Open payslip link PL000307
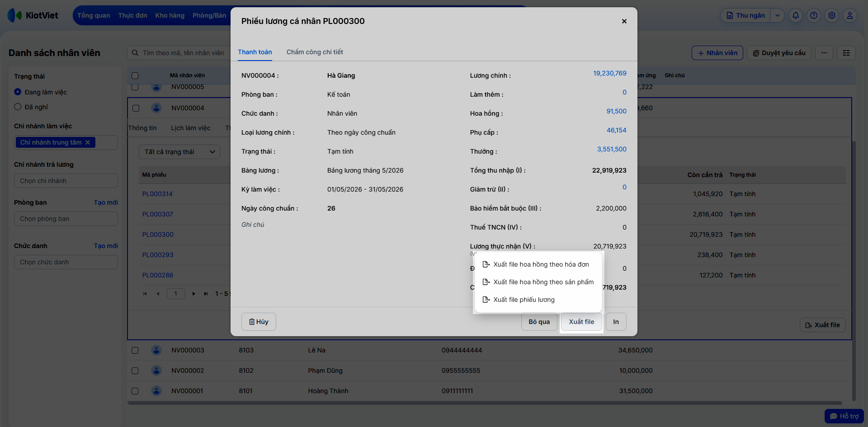The width and height of the screenshot is (868, 427). pos(157,214)
